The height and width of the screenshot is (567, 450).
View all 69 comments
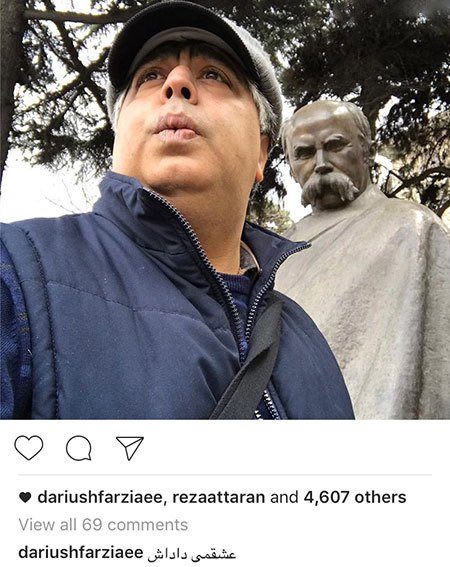coord(103,525)
